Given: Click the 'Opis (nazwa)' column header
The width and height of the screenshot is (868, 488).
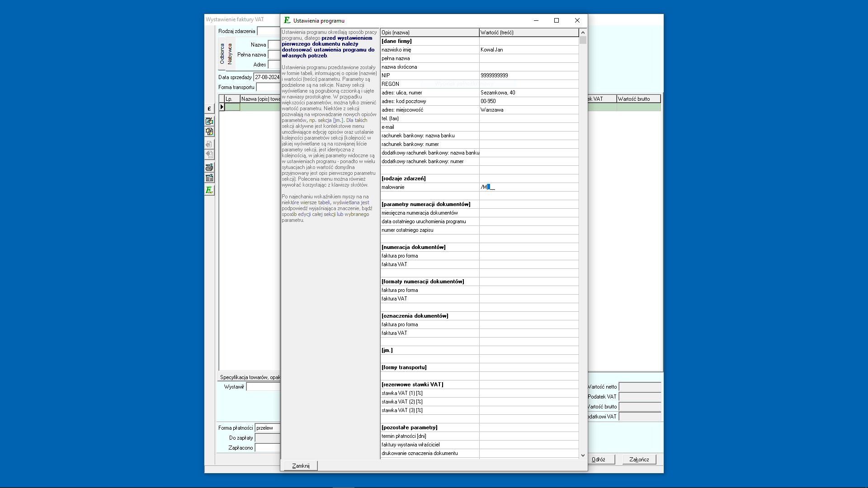Looking at the screenshot, I should (x=429, y=33).
